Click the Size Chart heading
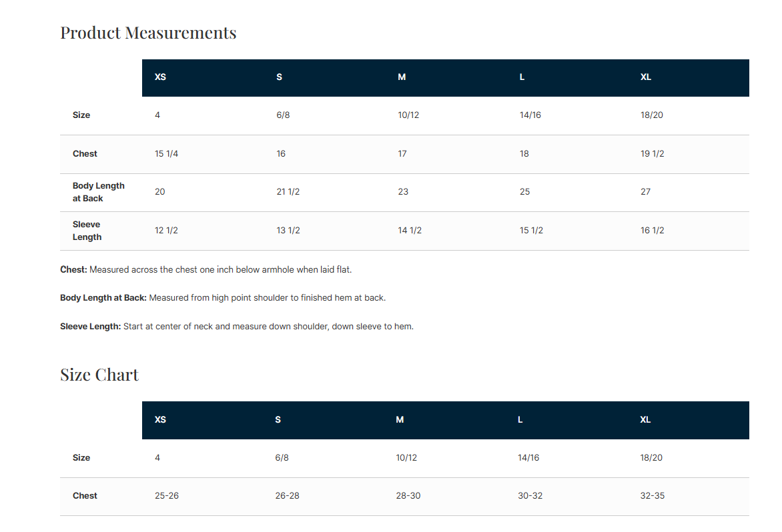Viewport: 782px width, 532px height. (99, 375)
